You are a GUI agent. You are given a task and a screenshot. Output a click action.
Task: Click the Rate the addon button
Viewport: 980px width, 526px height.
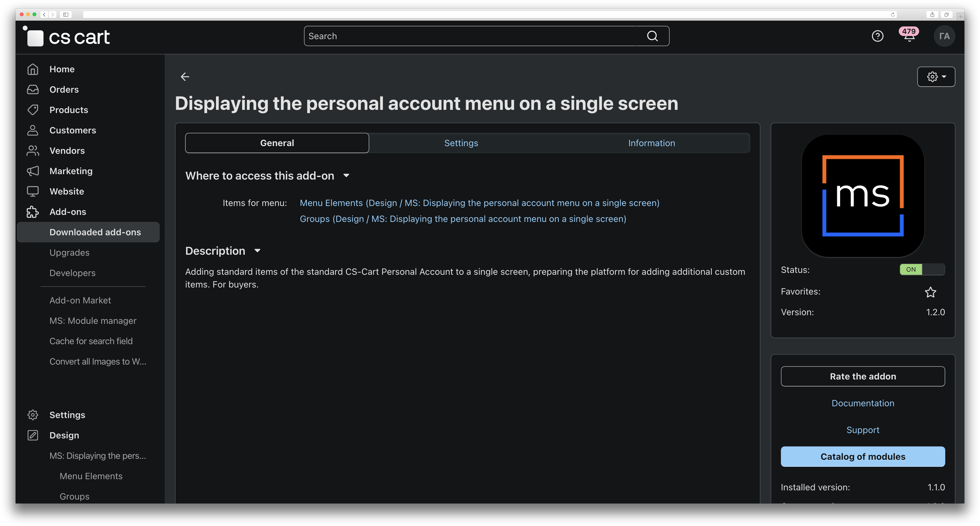click(x=862, y=376)
